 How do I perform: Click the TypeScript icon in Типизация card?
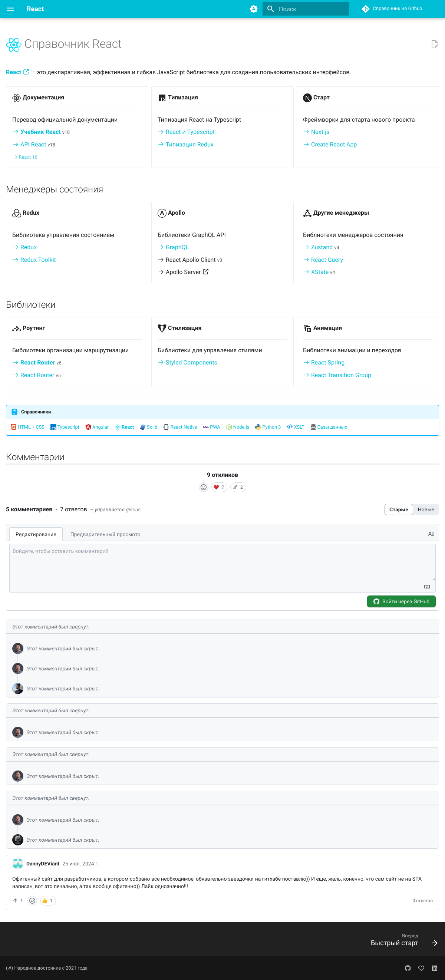pos(162,98)
